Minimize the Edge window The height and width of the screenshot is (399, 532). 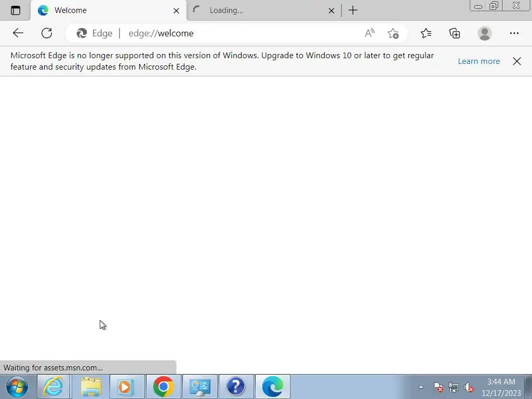[x=478, y=6]
